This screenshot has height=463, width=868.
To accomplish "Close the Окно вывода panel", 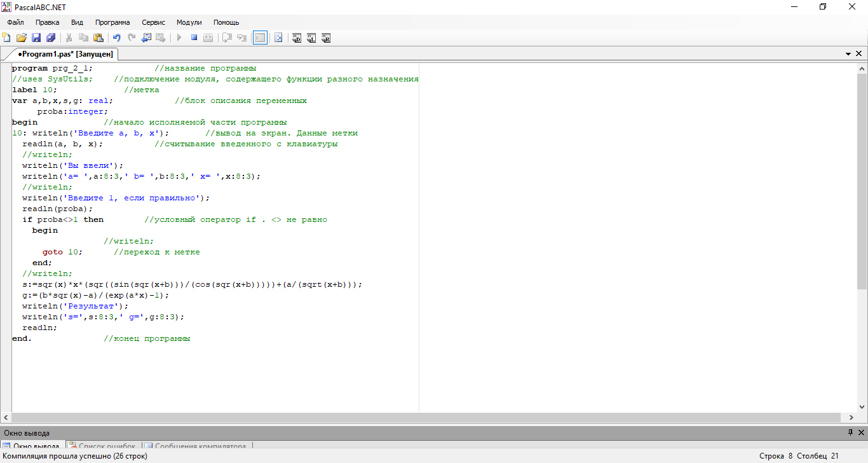I will 860,432.
